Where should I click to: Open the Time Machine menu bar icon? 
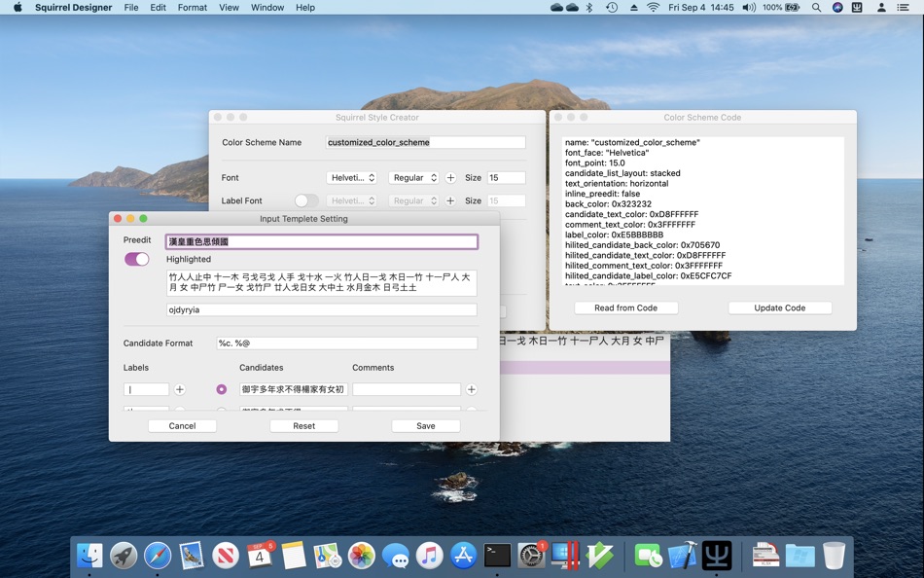tap(612, 7)
